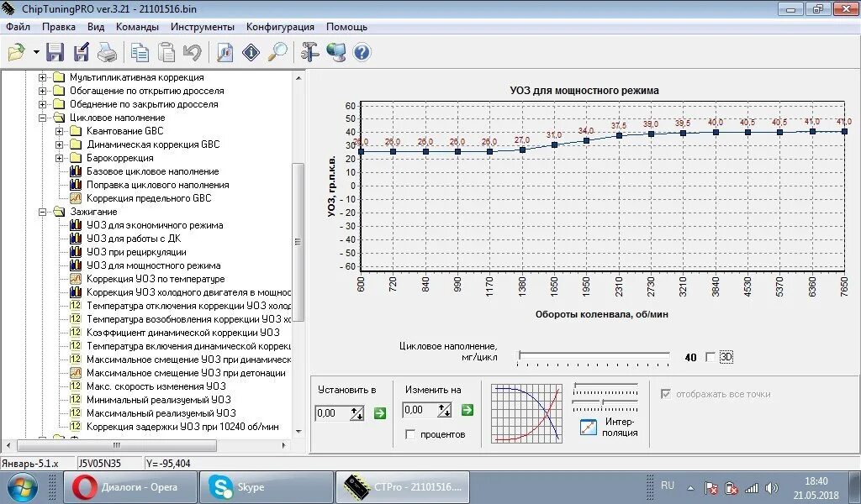Apply Изменить на value with green arrow

point(467,410)
